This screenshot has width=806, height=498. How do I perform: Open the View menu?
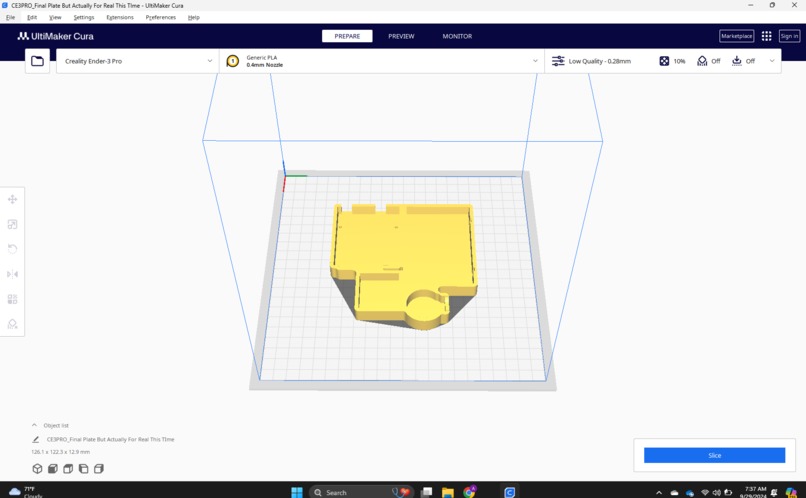[x=55, y=17]
